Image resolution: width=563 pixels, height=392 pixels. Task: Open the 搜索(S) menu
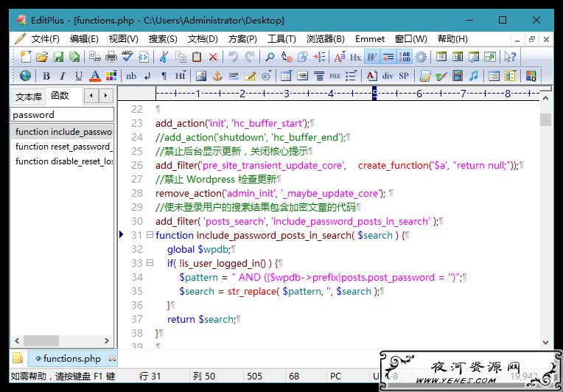pos(163,39)
